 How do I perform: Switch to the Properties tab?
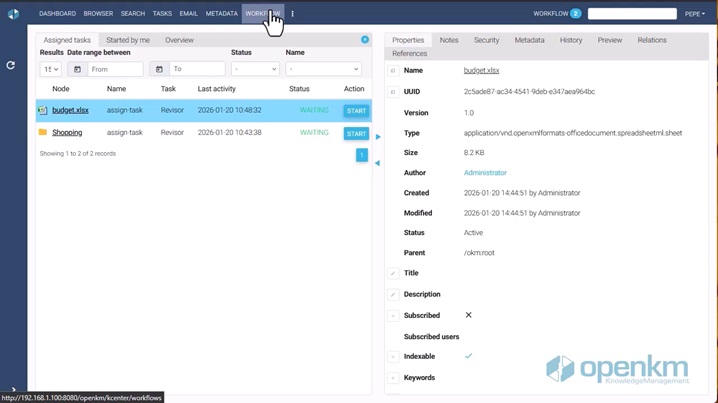click(x=408, y=40)
